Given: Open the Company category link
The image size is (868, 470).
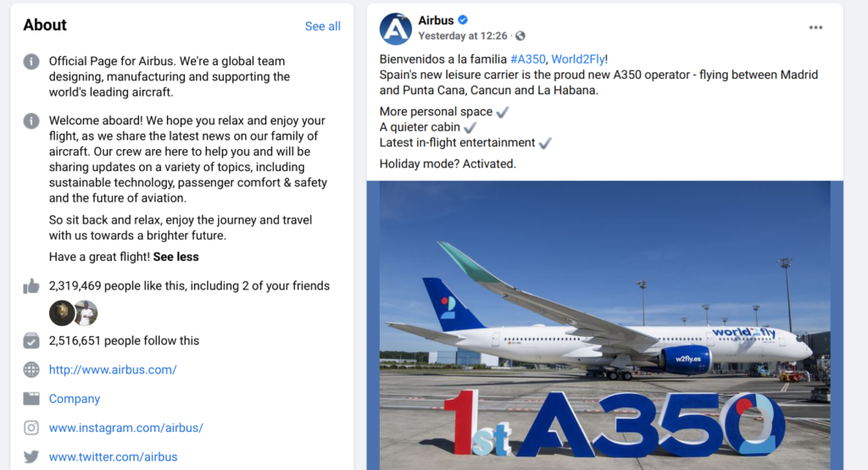Looking at the screenshot, I should (75, 399).
